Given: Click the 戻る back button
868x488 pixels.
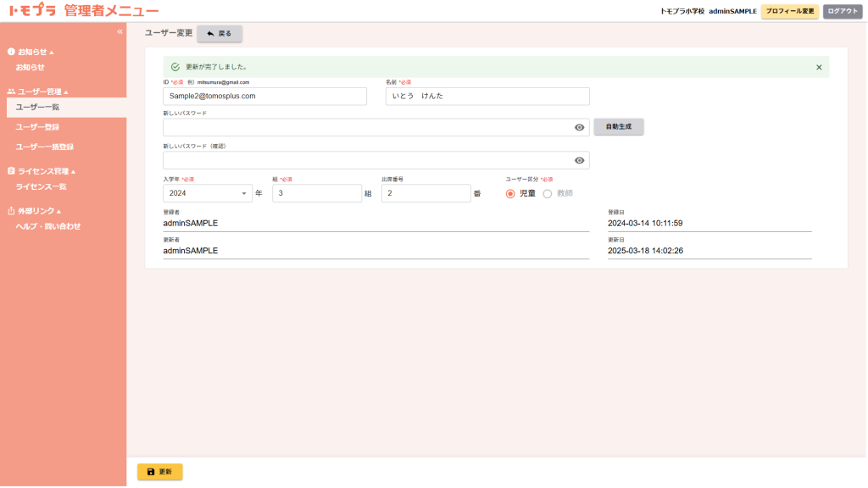Looking at the screenshot, I should tap(220, 33).
